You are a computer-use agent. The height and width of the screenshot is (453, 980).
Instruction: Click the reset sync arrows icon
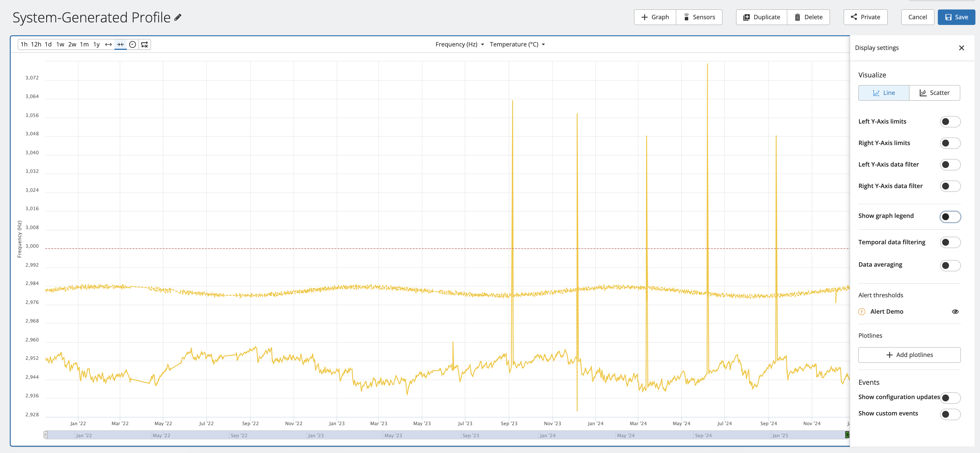click(145, 44)
